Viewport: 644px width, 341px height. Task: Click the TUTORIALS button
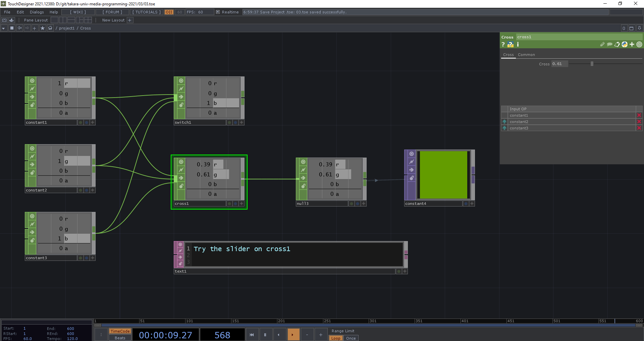tap(146, 12)
